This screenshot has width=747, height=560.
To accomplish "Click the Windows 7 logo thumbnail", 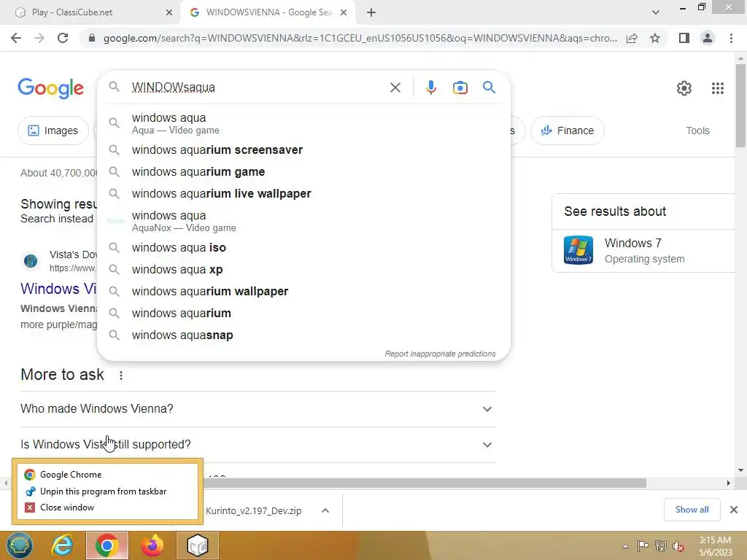I will coord(578,250).
